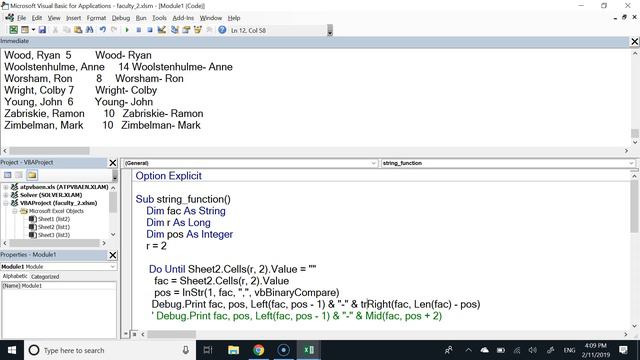
Task: Click the Insert UserForm toolbar icon
Action: pyautogui.click(x=25, y=30)
